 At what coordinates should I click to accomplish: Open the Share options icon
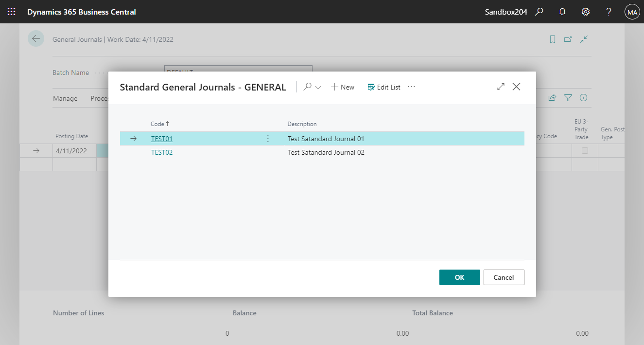(552, 97)
